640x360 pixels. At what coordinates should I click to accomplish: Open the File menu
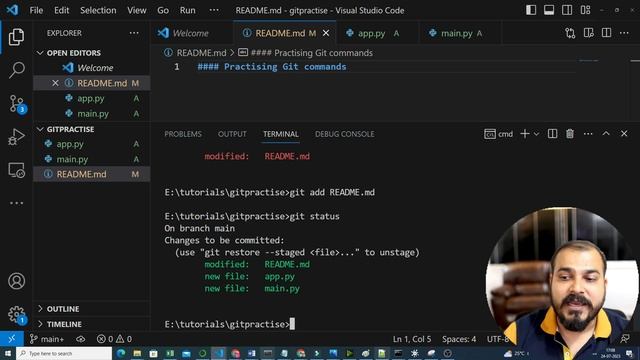(x=36, y=10)
